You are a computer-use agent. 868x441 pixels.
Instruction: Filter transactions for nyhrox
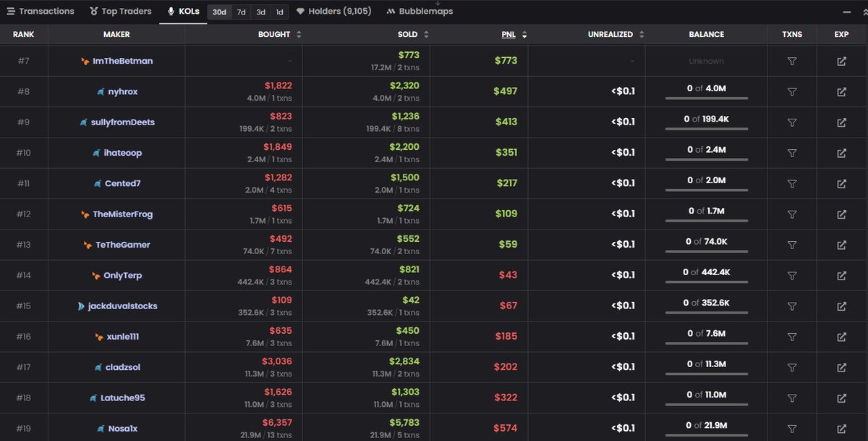tap(792, 92)
